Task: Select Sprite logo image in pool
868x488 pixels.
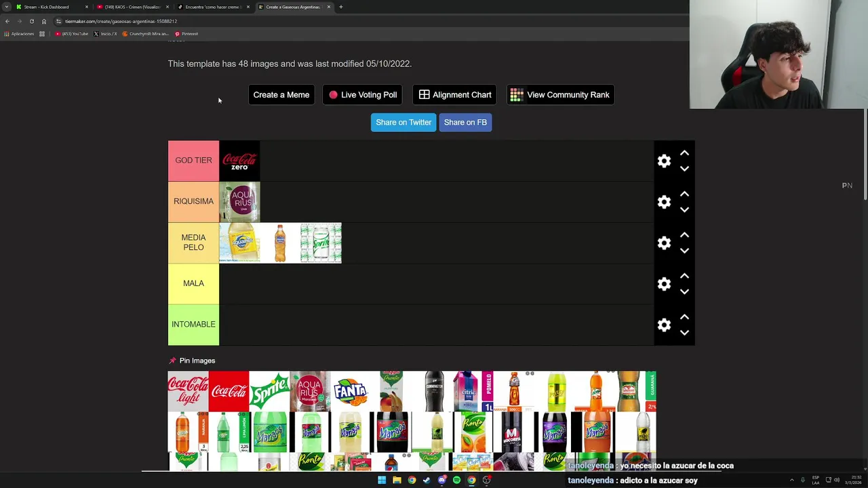Action: click(269, 391)
